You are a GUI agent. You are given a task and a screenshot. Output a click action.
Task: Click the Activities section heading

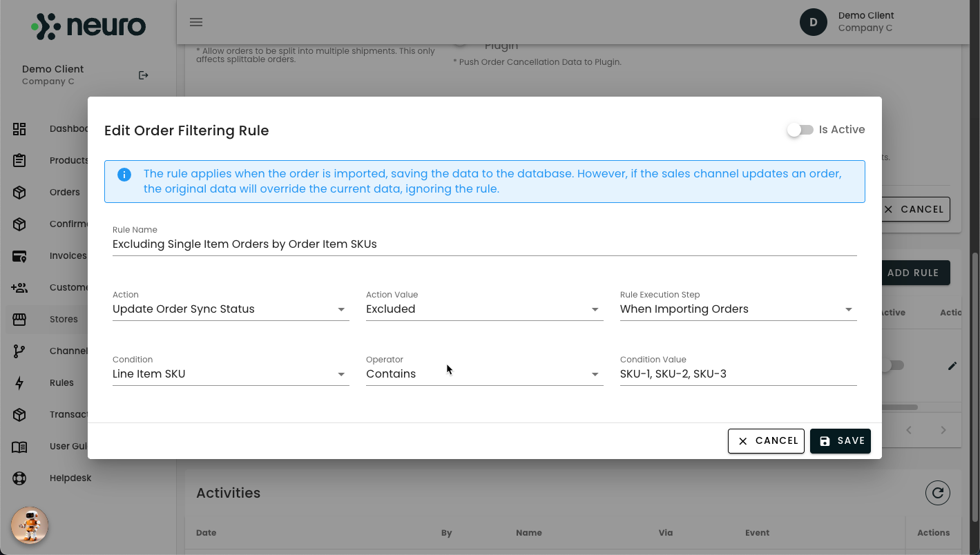coord(228,493)
